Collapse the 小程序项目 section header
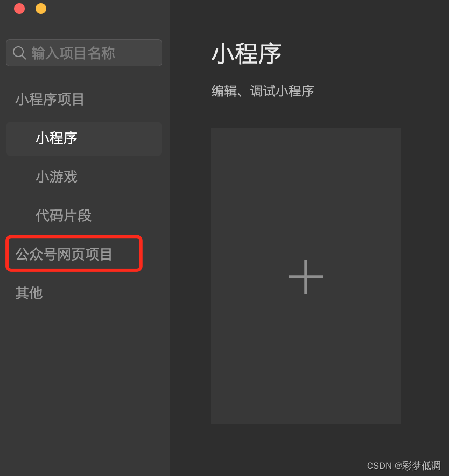The image size is (449, 476). pyautogui.click(x=50, y=99)
